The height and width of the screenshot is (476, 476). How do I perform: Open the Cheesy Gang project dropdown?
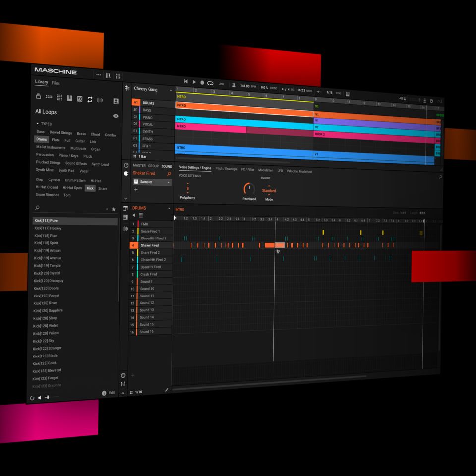[171, 90]
